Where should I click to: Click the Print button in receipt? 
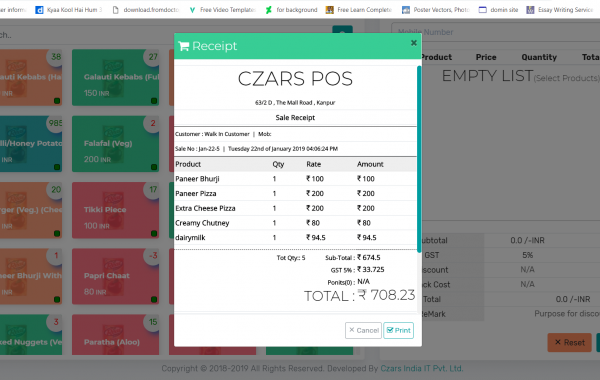click(x=398, y=330)
